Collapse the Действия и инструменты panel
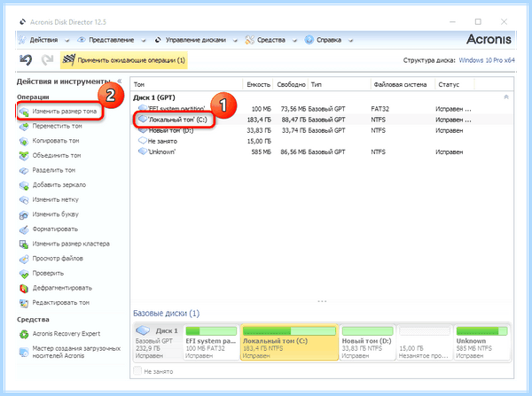The width and height of the screenshot is (532, 396). pos(120,81)
